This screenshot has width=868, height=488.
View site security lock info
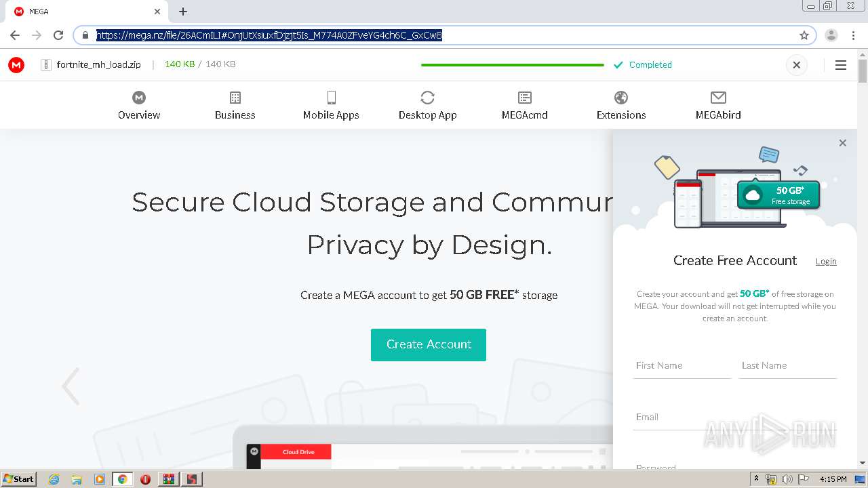pyautogui.click(x=85, y=35)
